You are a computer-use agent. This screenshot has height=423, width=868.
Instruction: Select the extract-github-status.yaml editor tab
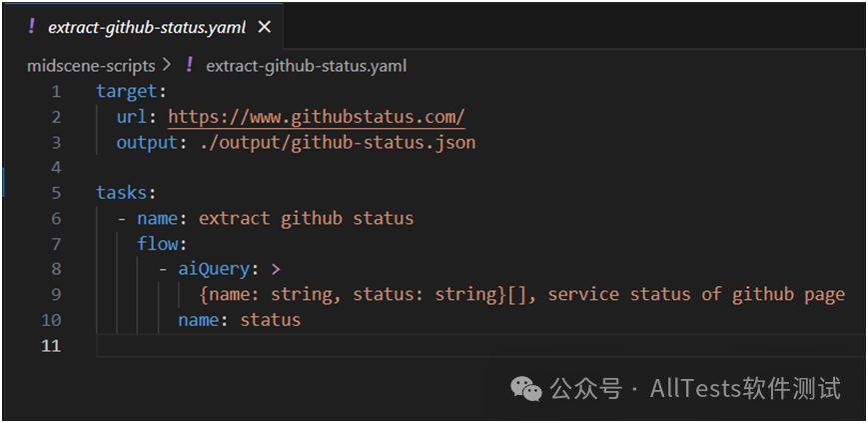145,26
